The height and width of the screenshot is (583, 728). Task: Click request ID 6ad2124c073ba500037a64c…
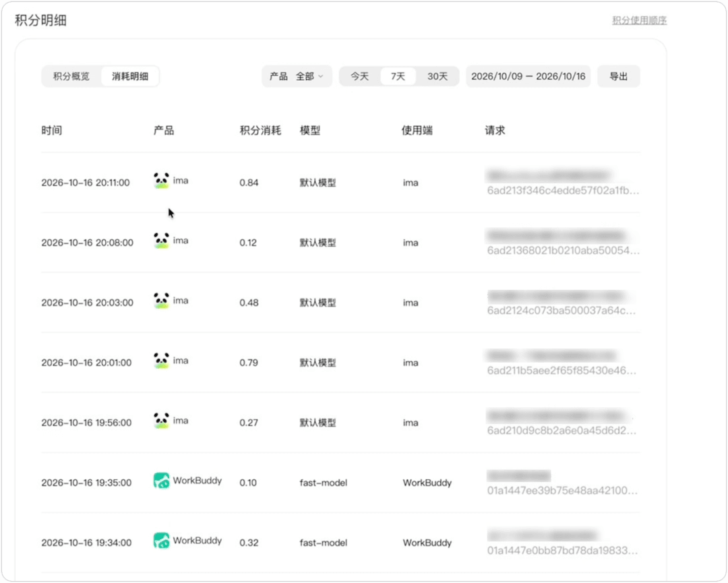[x=562, y=310]
